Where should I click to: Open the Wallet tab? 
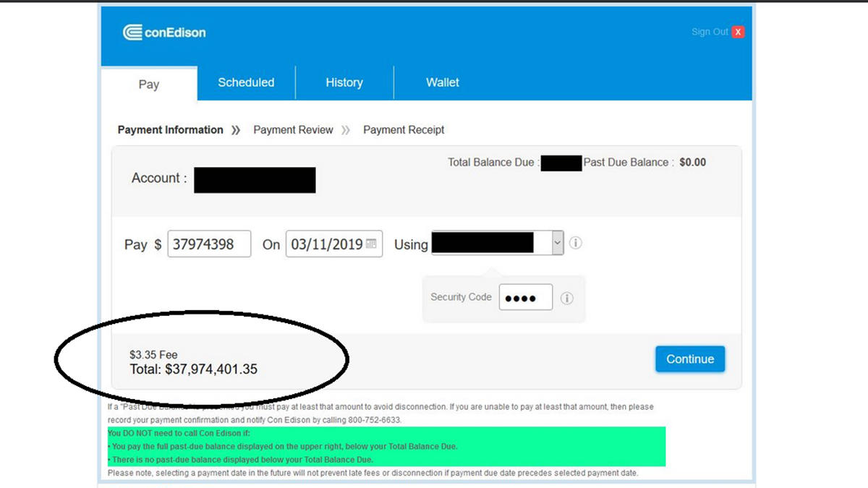443,82
